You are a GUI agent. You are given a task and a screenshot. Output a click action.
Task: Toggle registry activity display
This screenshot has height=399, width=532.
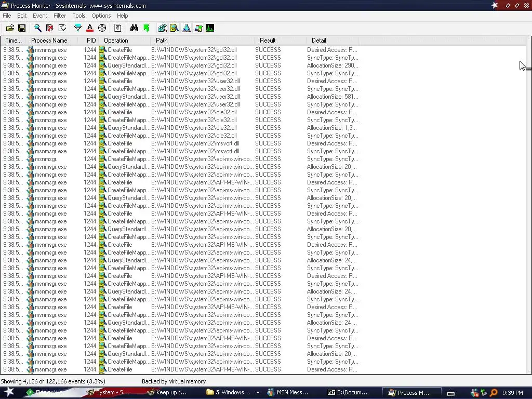163,28
